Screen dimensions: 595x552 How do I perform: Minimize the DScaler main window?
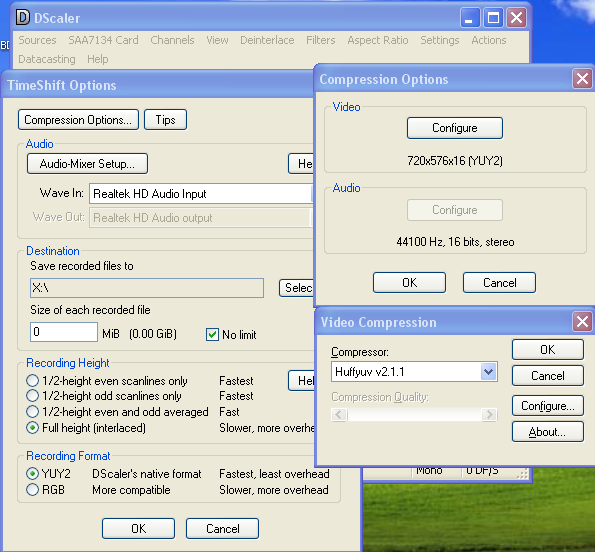(470, 17)
